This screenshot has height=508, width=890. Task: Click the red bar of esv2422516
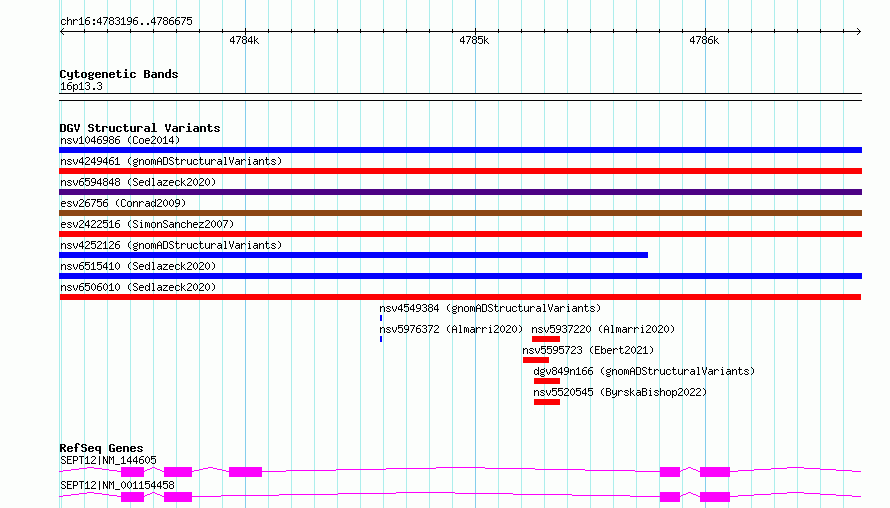point(460,234)
